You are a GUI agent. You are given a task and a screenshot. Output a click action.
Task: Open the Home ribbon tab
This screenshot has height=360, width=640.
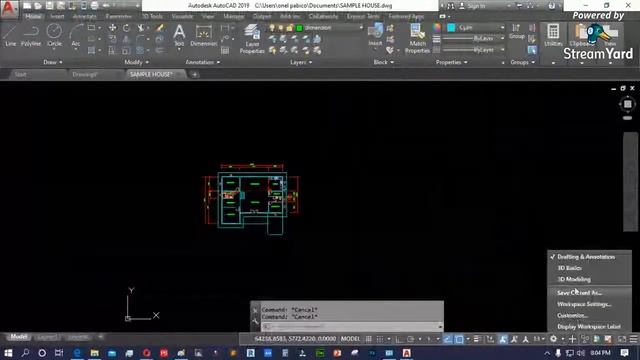click(33, 16)
